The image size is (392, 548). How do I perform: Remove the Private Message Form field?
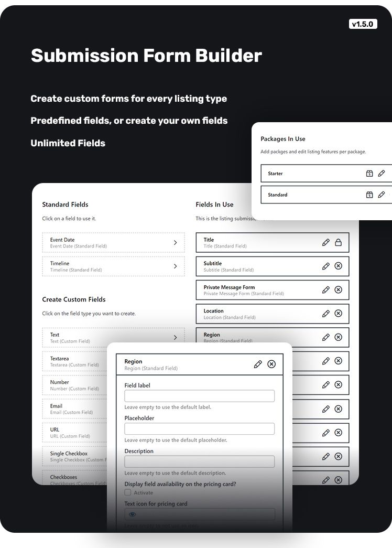[x=338, y=290]
